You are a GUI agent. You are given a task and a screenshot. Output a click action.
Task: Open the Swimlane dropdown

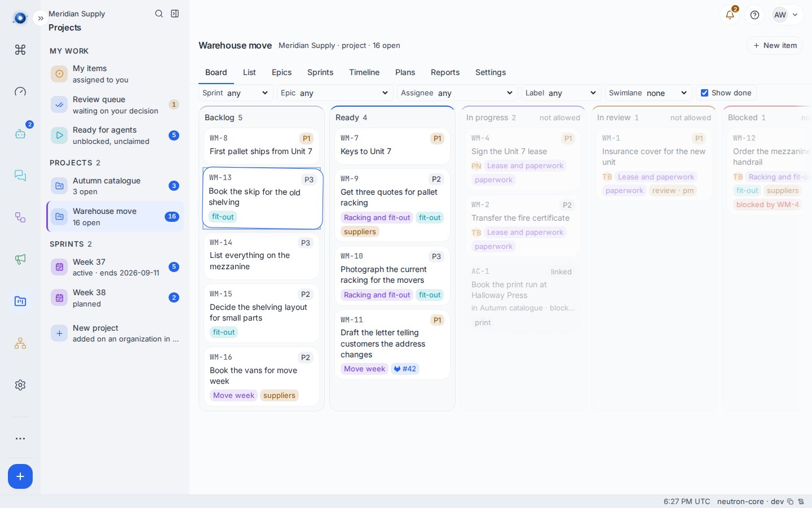point(648,93)
